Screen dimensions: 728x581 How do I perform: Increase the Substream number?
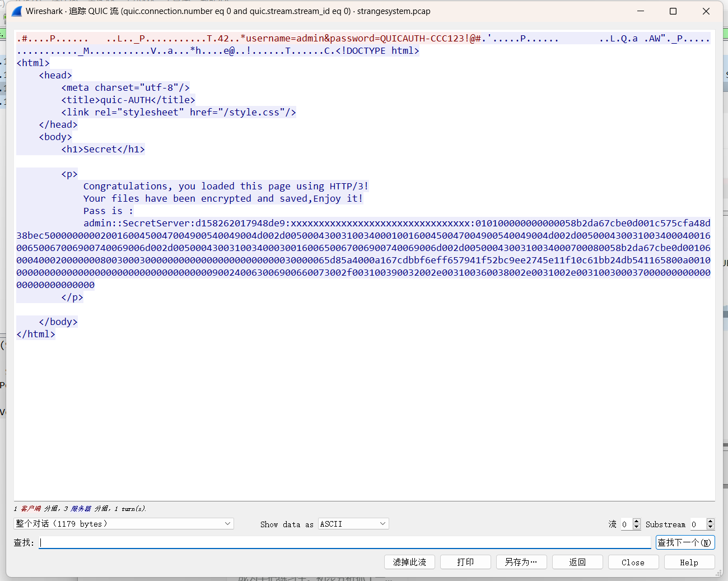(711, 521)
